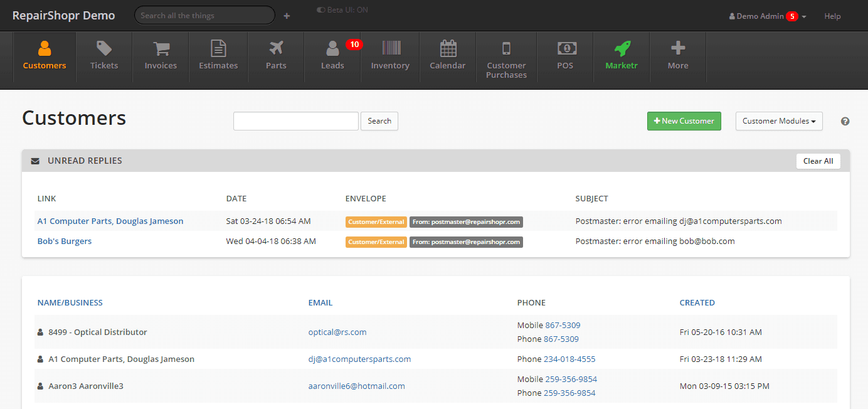868x409 pixels.
Task: Open POS cash register icon
Action: [567, 49]
